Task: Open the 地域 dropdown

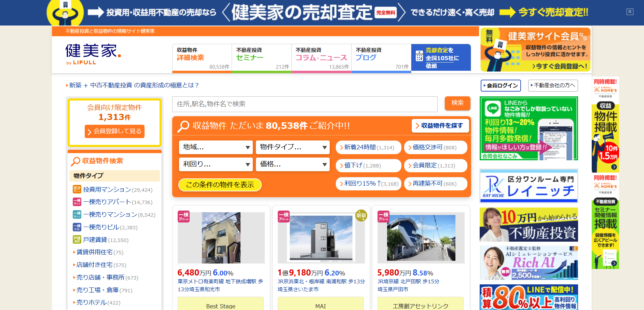Action: point(216,147)
